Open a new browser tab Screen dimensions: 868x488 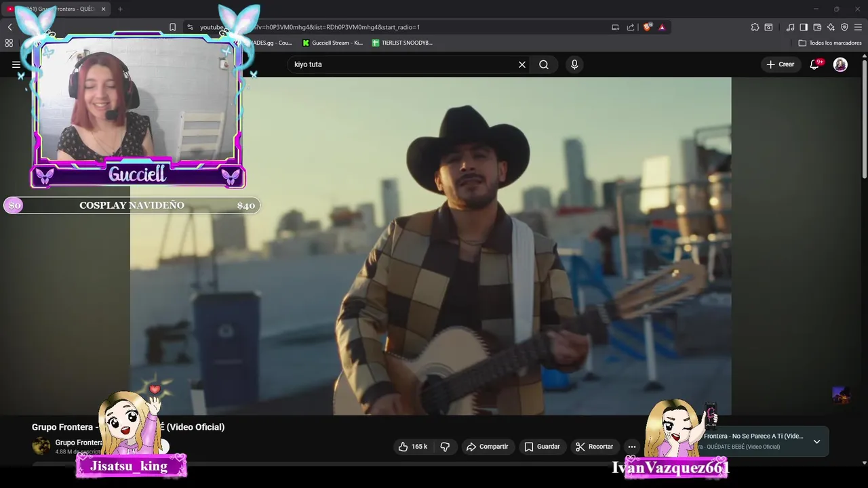click(x=120, y=9)
